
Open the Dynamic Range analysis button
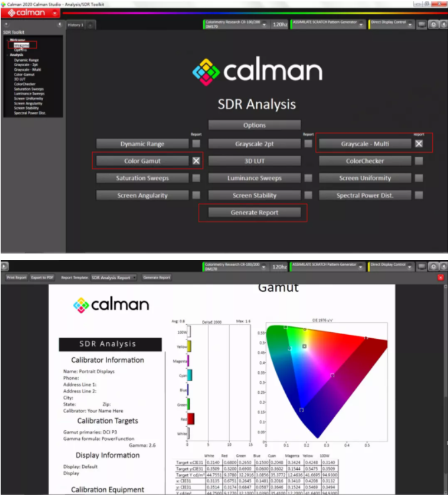[142, 144]
